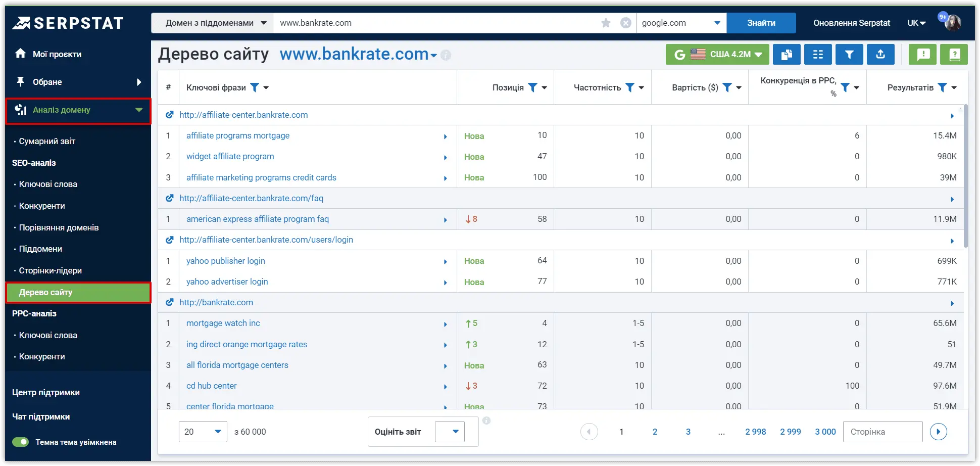The image size is (980, 466).
Task: Open the США 4.2M database dropdown
Action: pos(717,54)
